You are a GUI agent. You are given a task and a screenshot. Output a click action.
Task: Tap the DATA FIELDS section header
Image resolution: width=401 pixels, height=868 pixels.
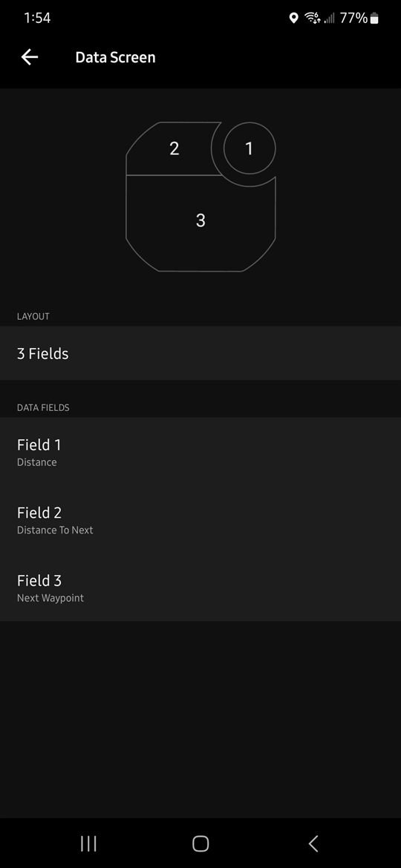click(43, 407)
